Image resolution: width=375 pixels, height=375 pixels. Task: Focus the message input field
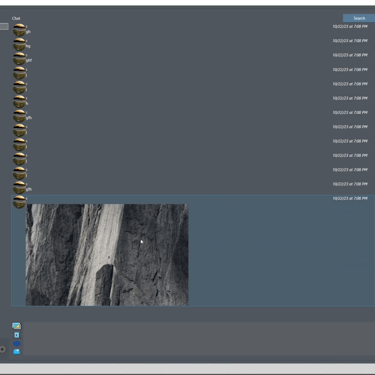(x=199, y=338)
